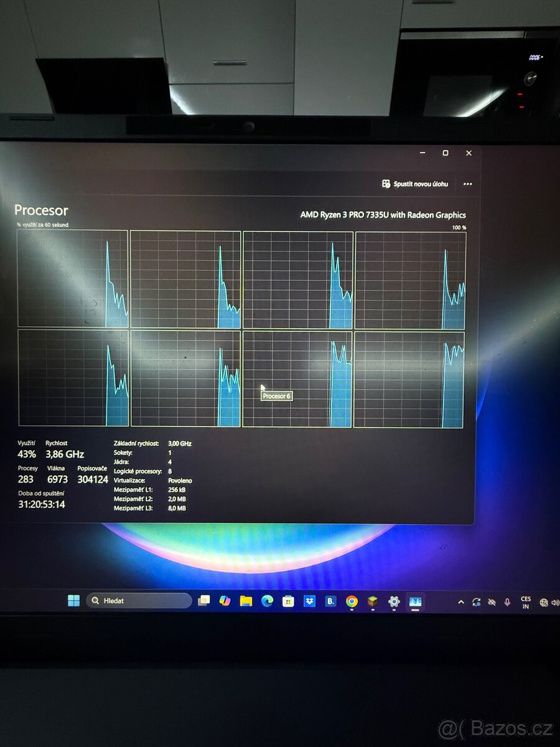The image size is (560, 747).
Task: Open the CES IN language switcher
Action: click(x=526, y=601)
